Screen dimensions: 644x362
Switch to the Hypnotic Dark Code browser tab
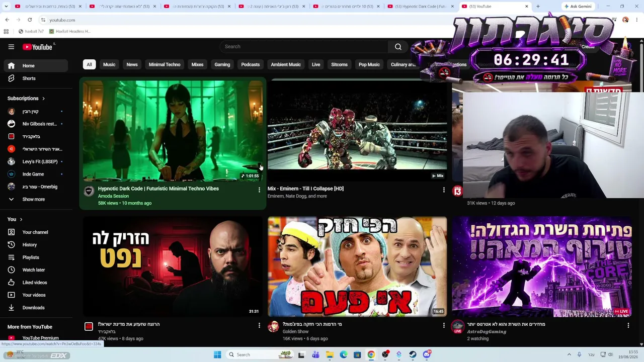coord(421,7)
